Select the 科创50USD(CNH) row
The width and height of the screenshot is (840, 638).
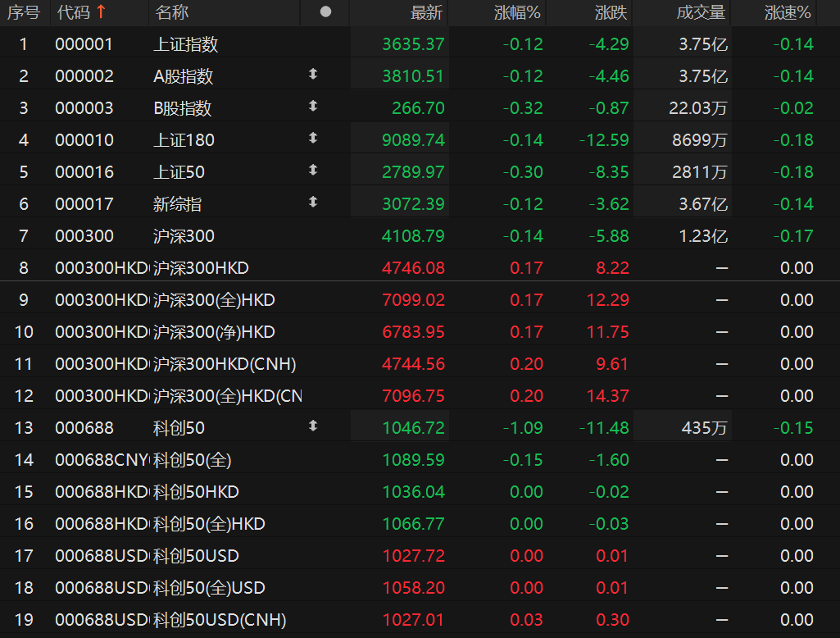click(x=220, y=620)
